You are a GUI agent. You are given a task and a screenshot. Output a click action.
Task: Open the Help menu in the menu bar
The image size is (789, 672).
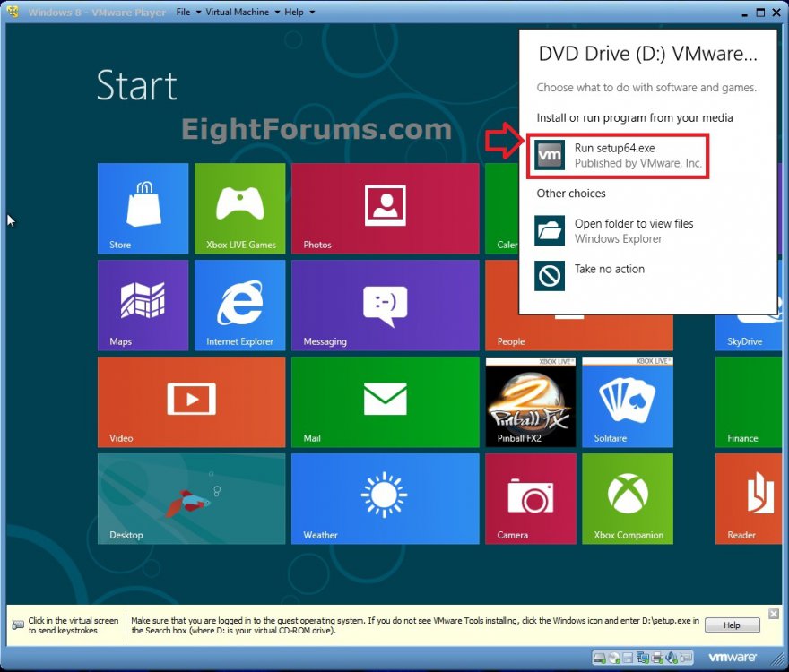tap(299, 12)
